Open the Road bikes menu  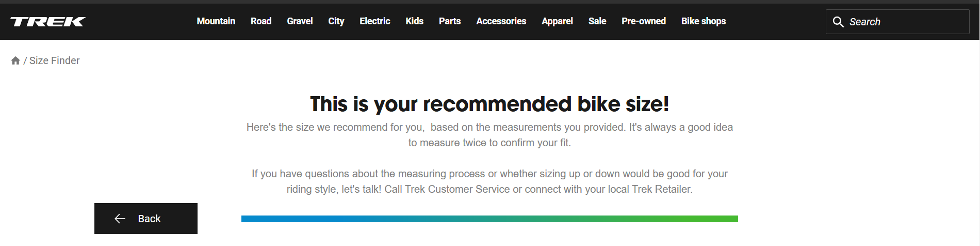(x=261, y=21)
